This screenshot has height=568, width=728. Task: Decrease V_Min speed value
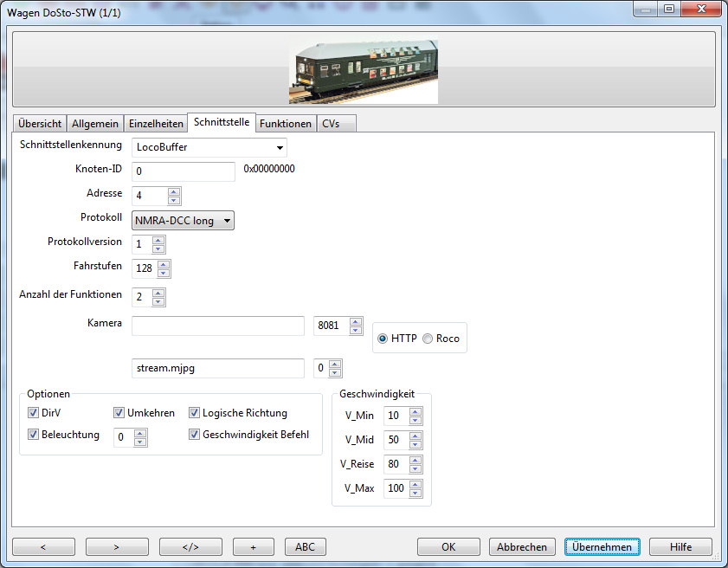[416, 420]
